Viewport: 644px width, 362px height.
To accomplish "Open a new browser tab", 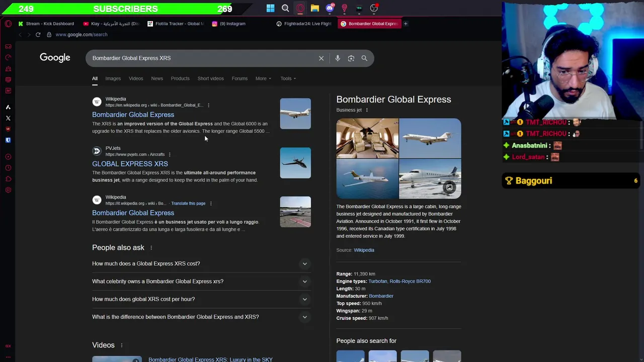I will click(406, 24).
